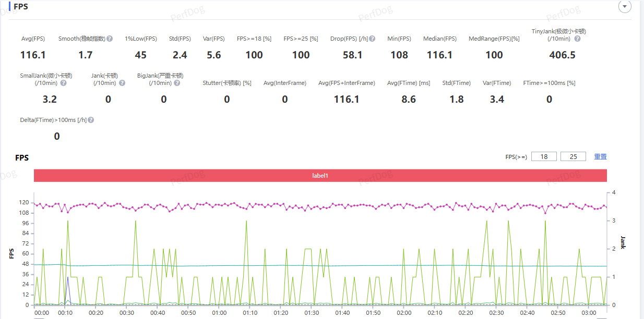
Task: Click help icon next to Smooth metric
Action: [110, 39]
